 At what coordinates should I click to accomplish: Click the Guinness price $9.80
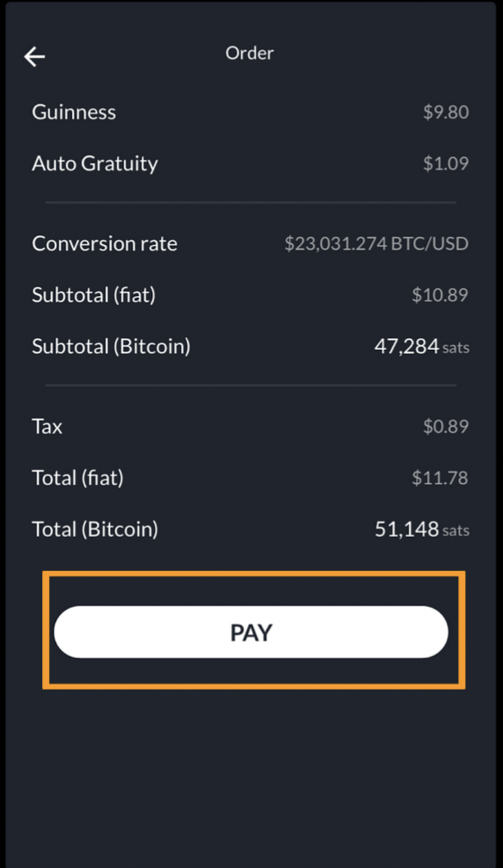[446, 112]
